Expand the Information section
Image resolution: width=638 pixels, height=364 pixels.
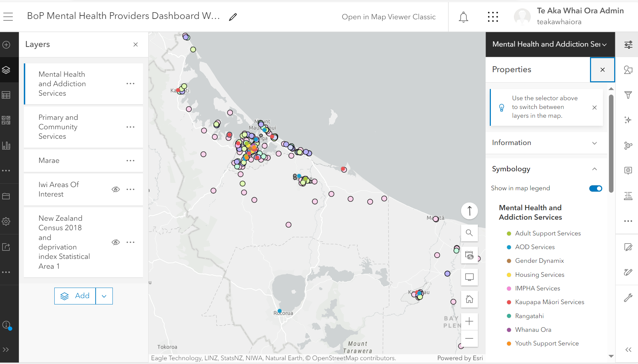coord(547,143)
